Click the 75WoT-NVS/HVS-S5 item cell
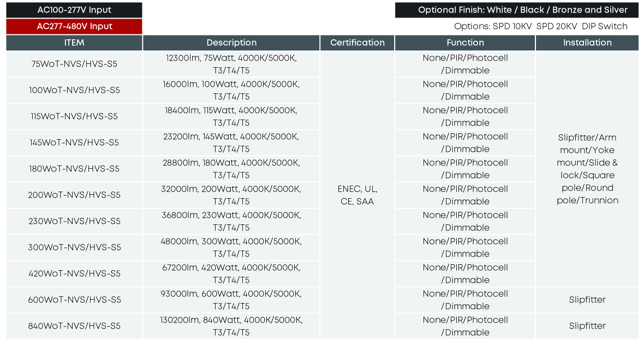The image size is (644, 345). (x=74, y=64)
